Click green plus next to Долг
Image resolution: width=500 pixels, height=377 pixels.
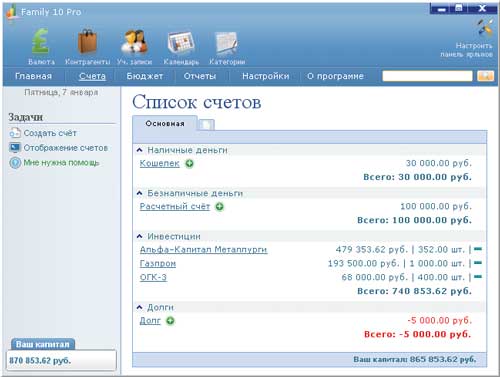[170, 321]
